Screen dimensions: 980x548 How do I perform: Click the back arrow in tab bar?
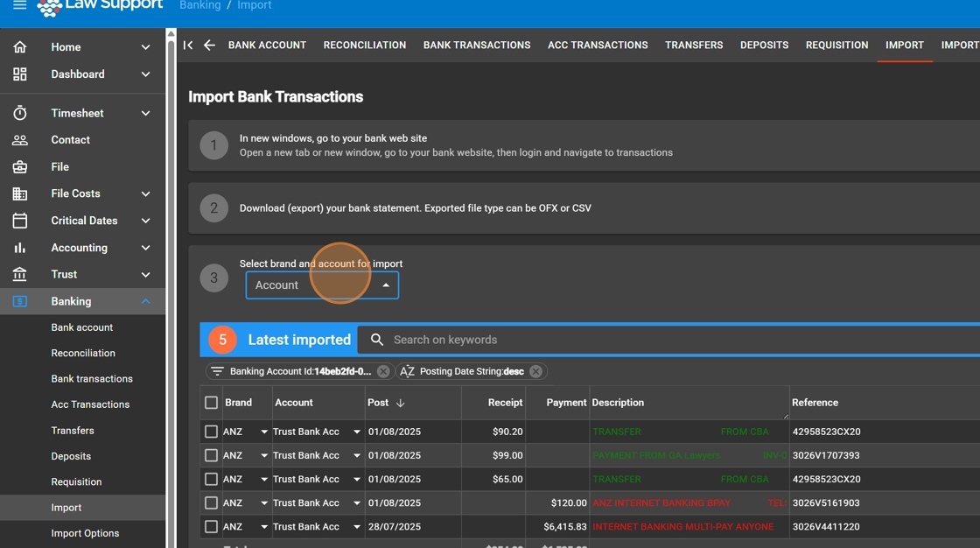(209, 46)
